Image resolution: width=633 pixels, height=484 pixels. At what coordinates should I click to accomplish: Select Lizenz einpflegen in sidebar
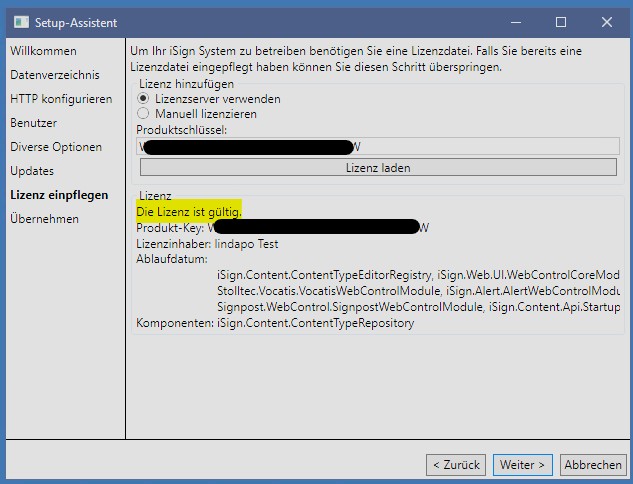(x=59, y=195)
